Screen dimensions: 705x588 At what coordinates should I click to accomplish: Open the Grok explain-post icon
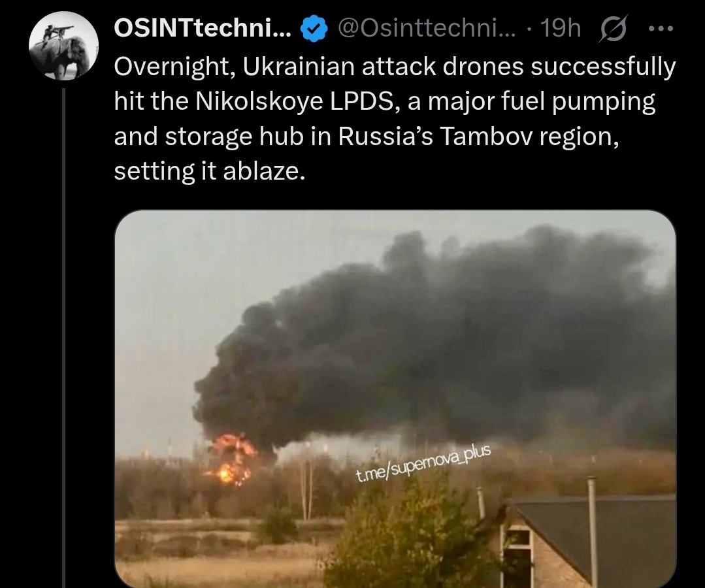(x=612, y=29)
